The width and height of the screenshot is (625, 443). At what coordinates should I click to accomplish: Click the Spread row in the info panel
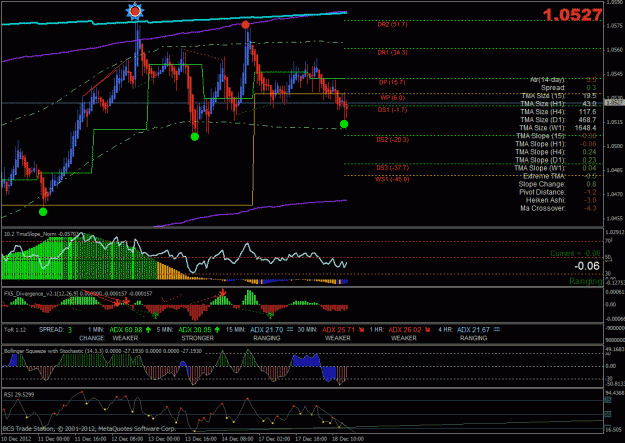click(568, 88)
